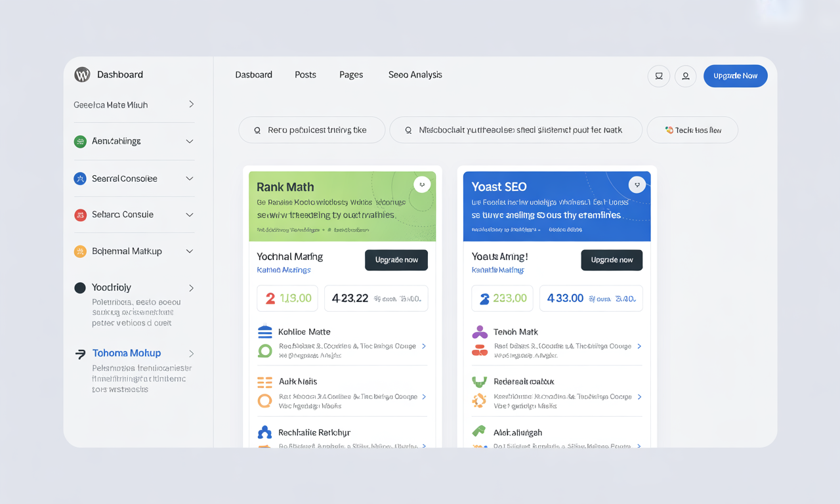Click the WordPress logo in the sidebar

pyautogui.click(x=81, y=74)
